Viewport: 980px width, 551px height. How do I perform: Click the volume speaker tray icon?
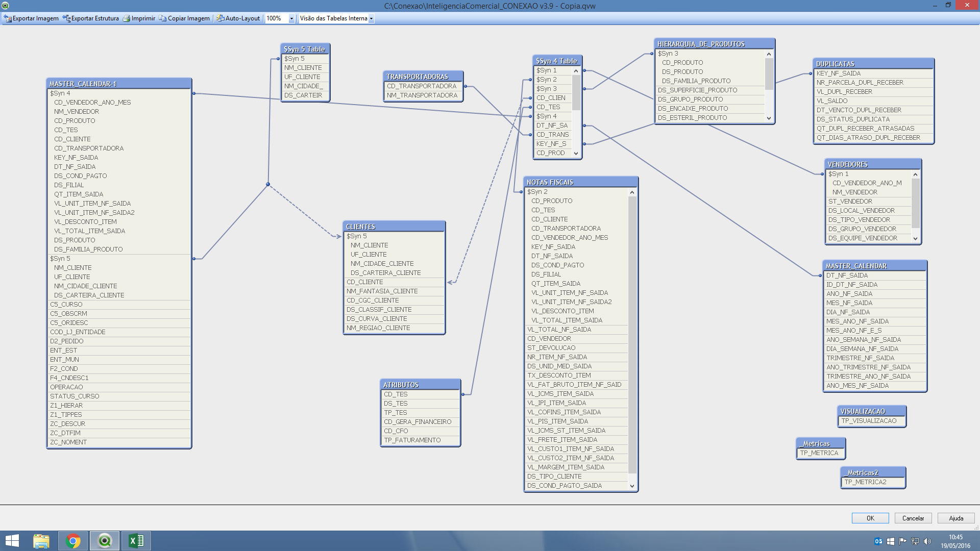(x=927, y=541)
